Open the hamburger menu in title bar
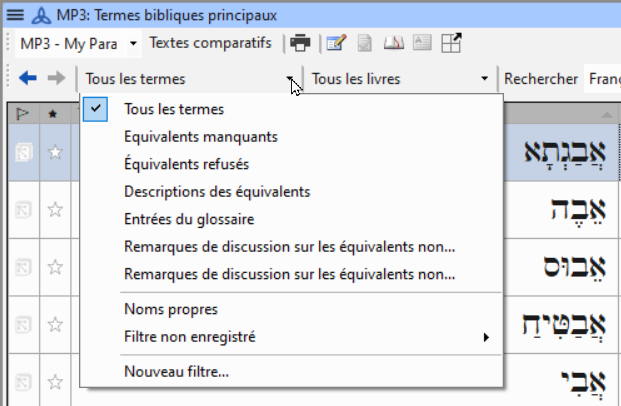The image size is (621, 406). 15,15
